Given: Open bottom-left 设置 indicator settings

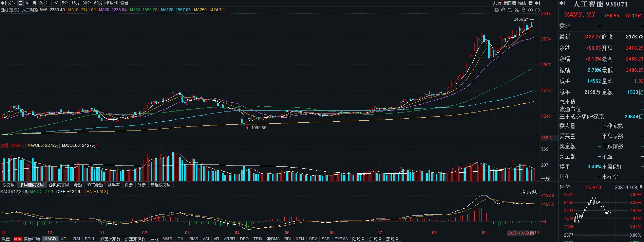Looking at the screenshot, I should [6, 239].
